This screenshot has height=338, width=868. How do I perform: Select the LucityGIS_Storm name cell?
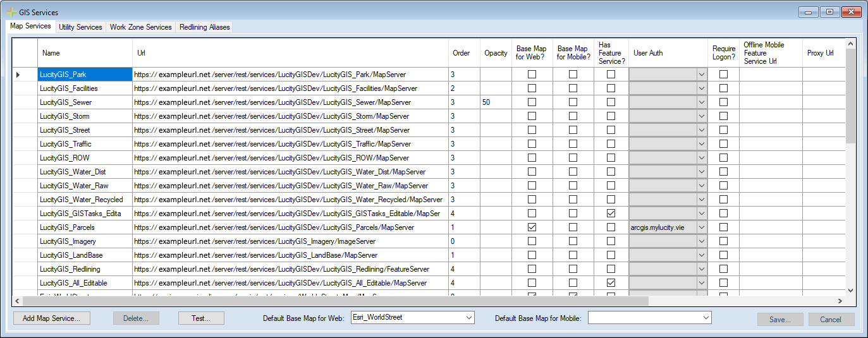point(85,116)
